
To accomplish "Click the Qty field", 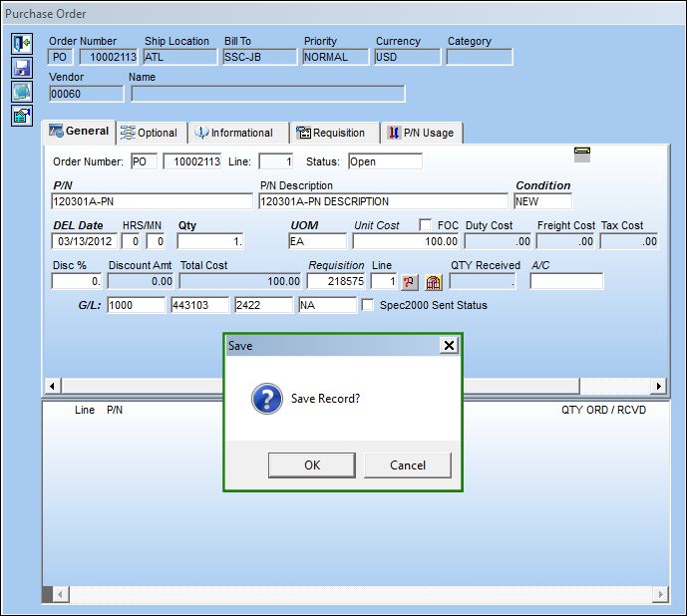I will click(x=209, y=241).
